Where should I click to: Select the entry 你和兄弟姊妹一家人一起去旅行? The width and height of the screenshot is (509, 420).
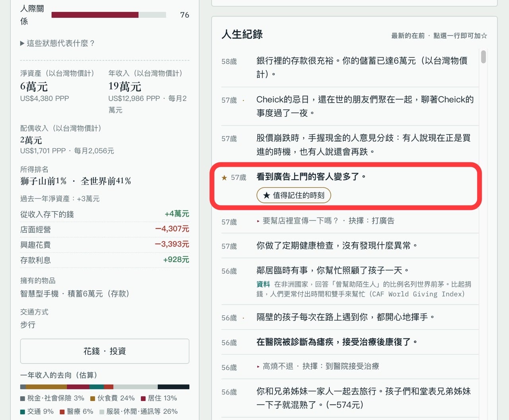(350, 398)
